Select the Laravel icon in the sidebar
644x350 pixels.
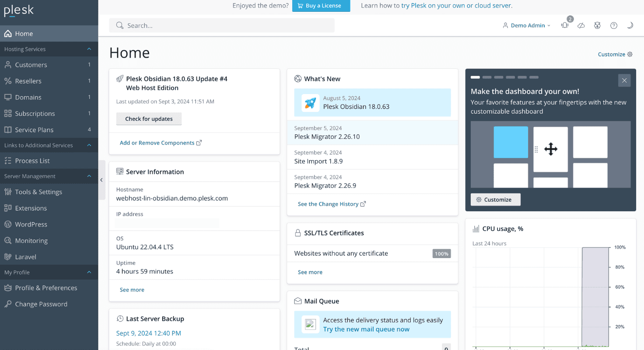click(8, 257)
